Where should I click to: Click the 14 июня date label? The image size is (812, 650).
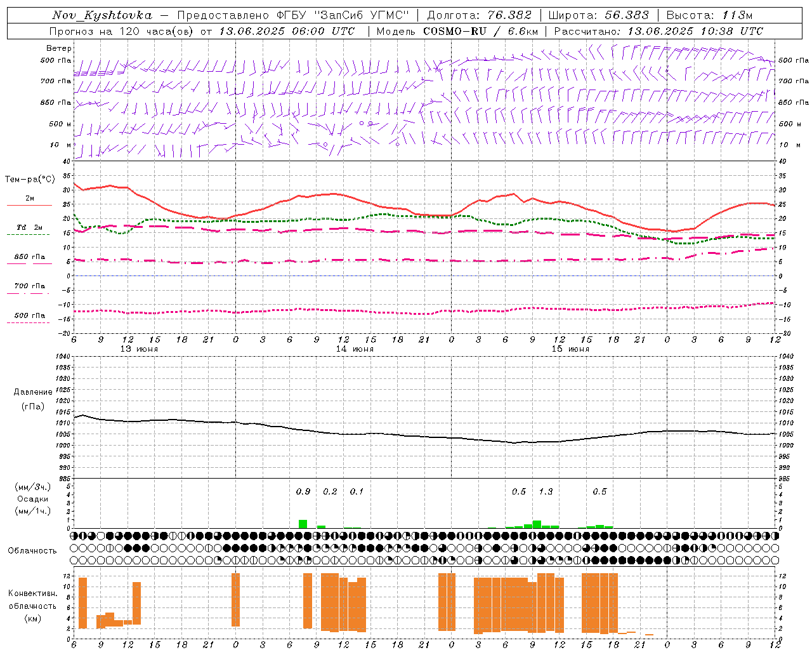tap(355, 349)
